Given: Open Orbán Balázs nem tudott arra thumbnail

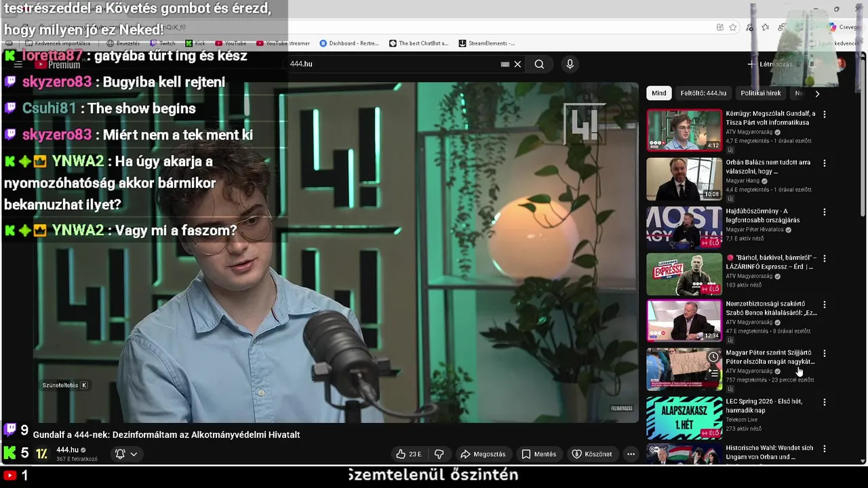Looking at the screenshot, I should [684, 179].
